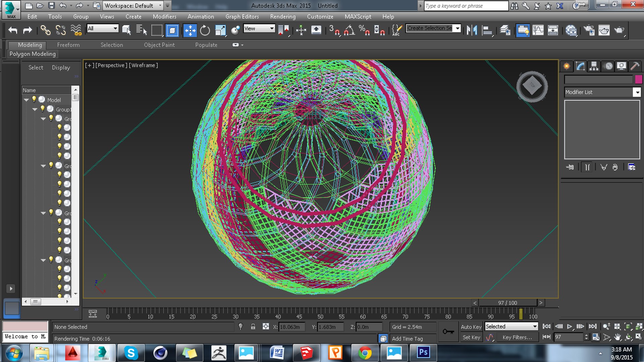Collapse the Model tree node
This screenshot has width=644, height=362.
(26, 100)
